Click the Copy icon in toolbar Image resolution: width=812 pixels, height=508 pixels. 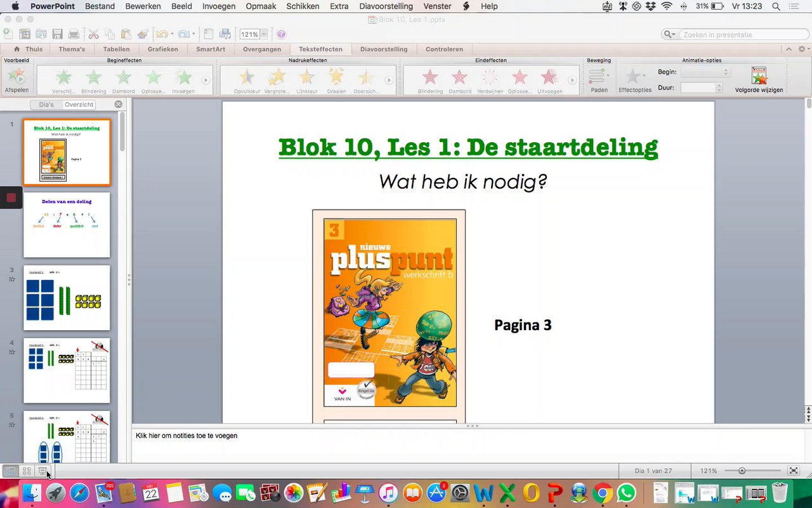(110, 34)
